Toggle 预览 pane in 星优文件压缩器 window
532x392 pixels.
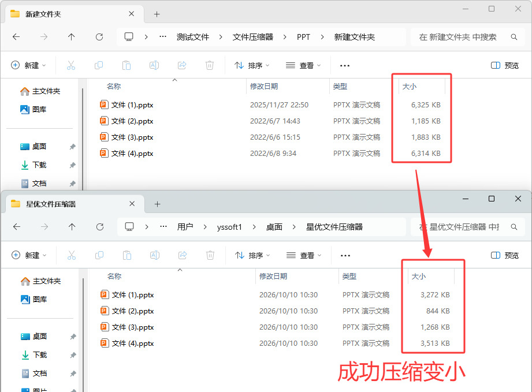[505, 255]
